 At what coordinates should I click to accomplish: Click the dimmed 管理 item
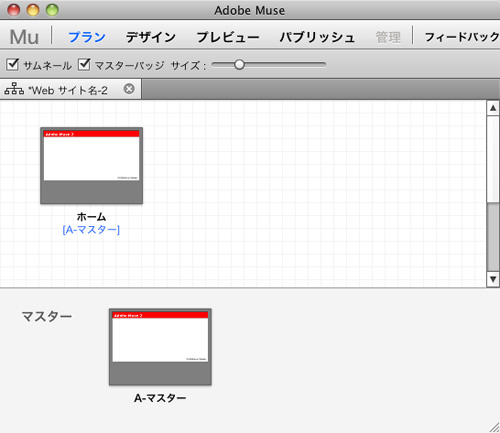coord(388,37)
